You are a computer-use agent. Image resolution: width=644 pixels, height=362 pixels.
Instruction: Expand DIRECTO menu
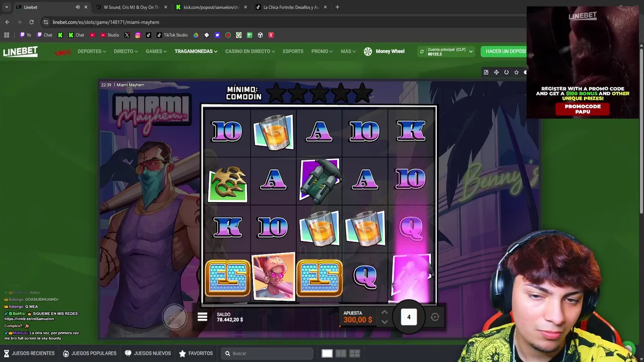point(126,51)
